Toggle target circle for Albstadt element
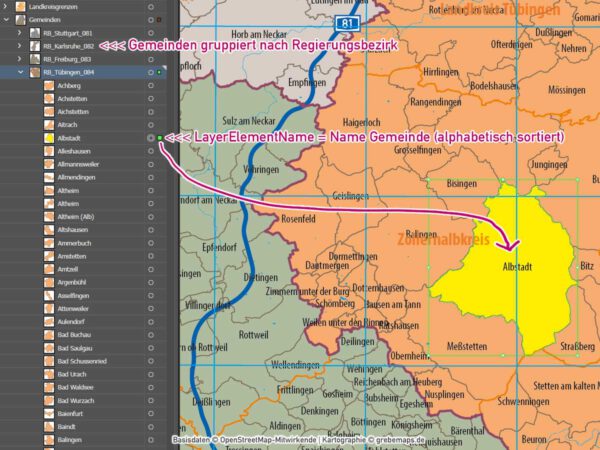Viewport: 600px width, 450px height. pyautogui.click(x=151, y=138)
